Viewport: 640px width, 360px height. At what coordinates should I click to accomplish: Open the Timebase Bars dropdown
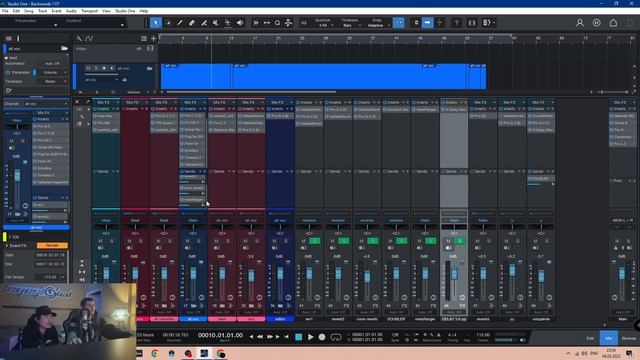click(351, 25)
